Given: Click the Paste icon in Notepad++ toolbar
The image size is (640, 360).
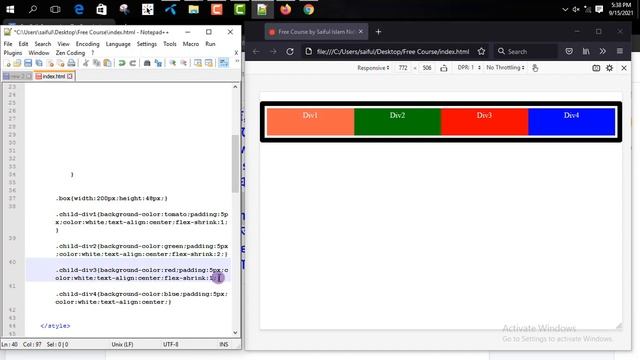Looking at the screenshot, I should [107, 63].
